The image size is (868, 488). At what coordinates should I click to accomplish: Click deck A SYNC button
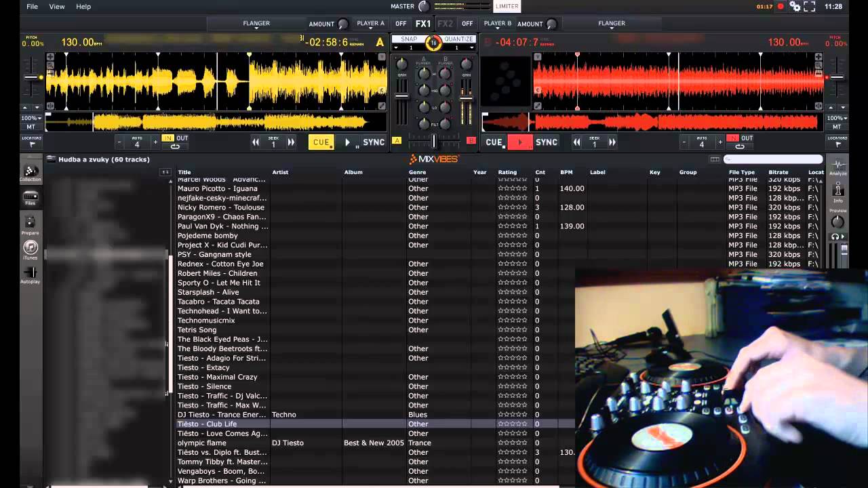(374, 142)
